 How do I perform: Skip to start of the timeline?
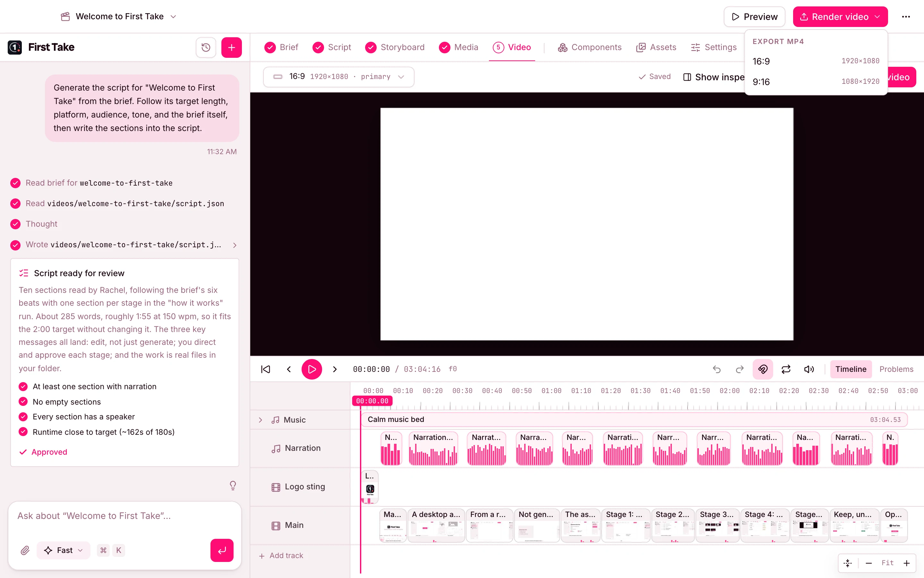click(266, 369)
